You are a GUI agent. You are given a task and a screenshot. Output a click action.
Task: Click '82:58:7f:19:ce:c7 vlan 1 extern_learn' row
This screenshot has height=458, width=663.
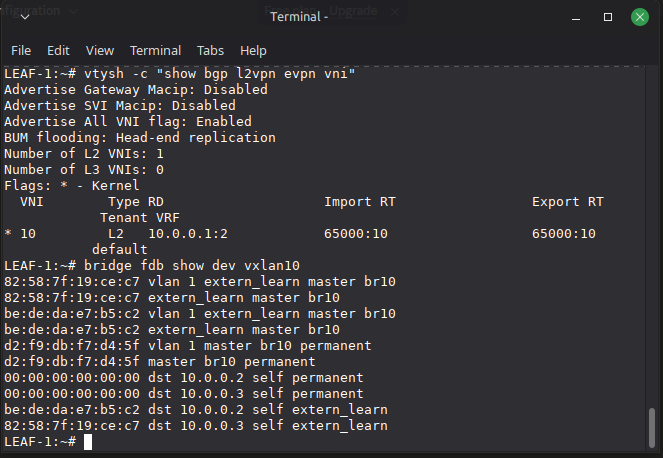pyautogui.click(x=200, y=282)
